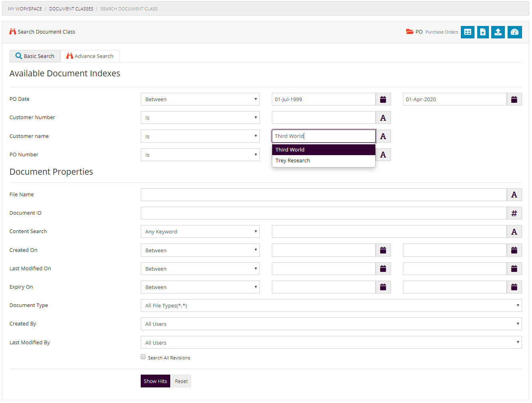
Task: Select the Basic Search tab
Action: pos(35,56)
